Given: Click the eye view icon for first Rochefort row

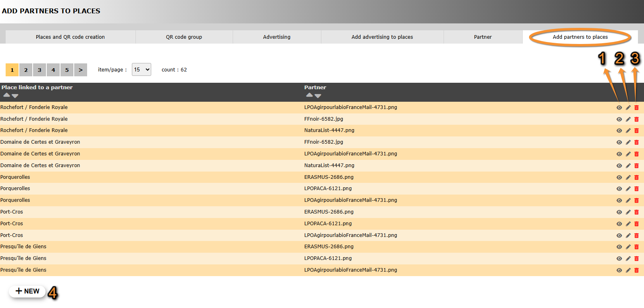Looking at the screenshot, I should tap(619, 108).
